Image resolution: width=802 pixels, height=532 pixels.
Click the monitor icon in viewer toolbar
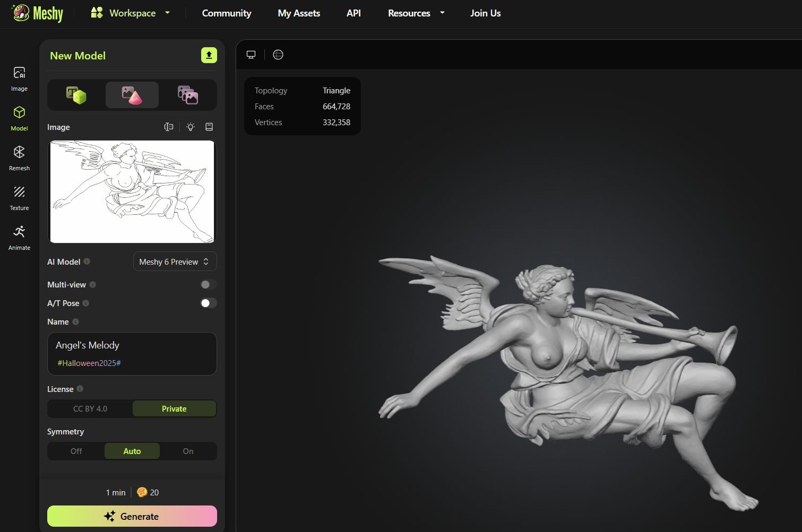pyautogui.click(x=251, y=55)
